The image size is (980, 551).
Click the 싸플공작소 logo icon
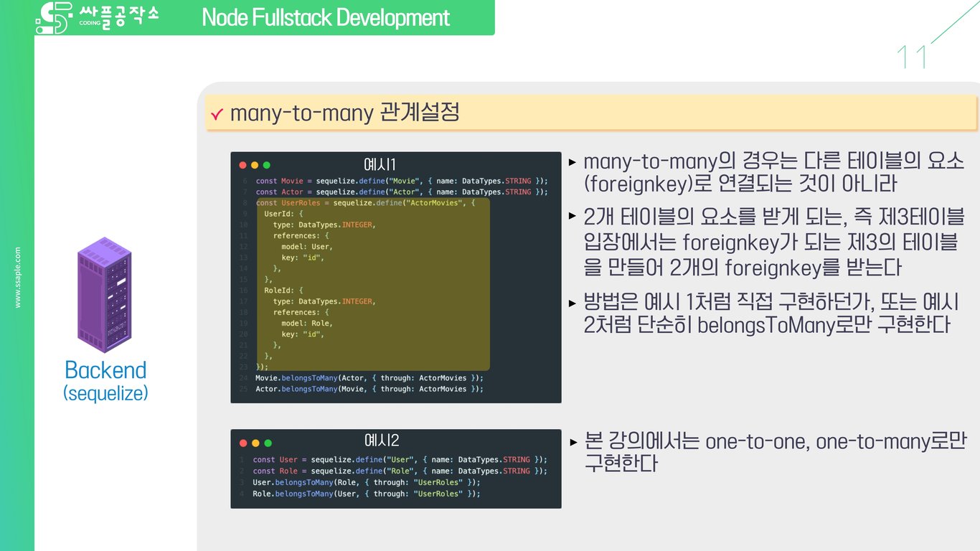(x=54, y=17)
